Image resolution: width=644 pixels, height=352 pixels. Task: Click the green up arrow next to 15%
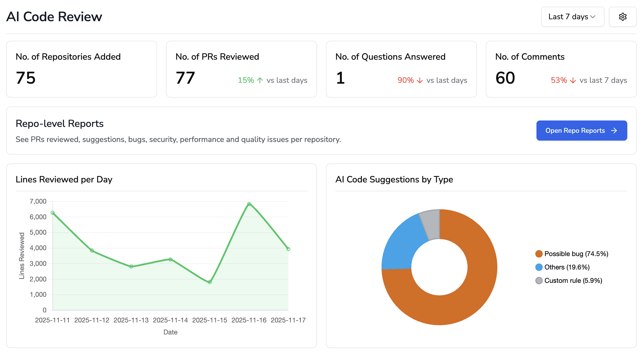pyautogui.click(x=260, y=80)
